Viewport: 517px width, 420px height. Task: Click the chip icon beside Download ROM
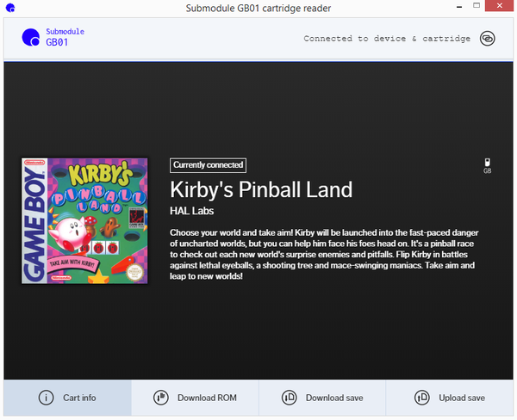[160, 398]
